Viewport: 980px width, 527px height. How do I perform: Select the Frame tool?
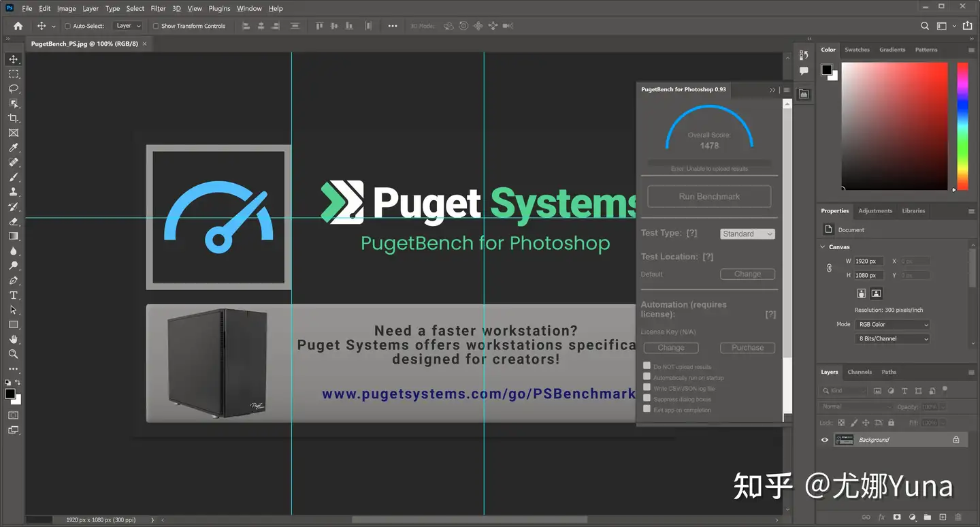coord(13,133)
